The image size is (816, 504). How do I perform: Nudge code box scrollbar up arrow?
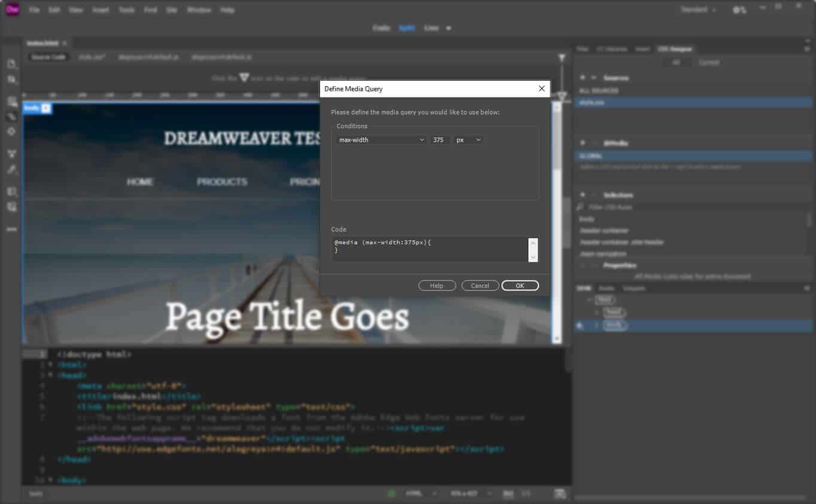coord(533,243)
